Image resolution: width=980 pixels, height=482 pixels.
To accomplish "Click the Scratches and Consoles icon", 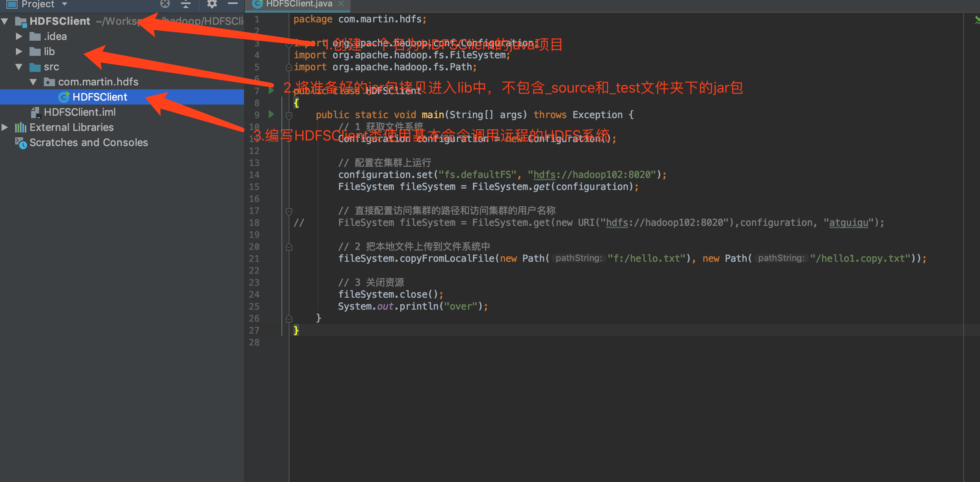I will point(20,143).
